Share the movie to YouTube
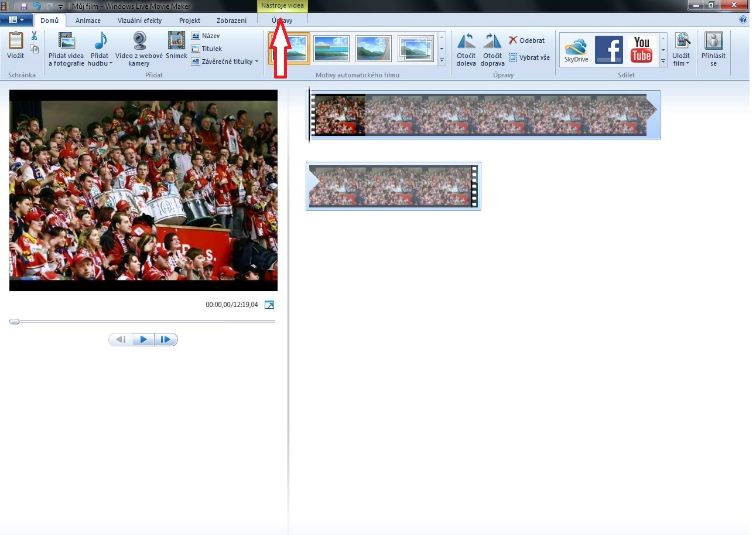This screenshot has width=756, height=535. [x=642, y=50]
